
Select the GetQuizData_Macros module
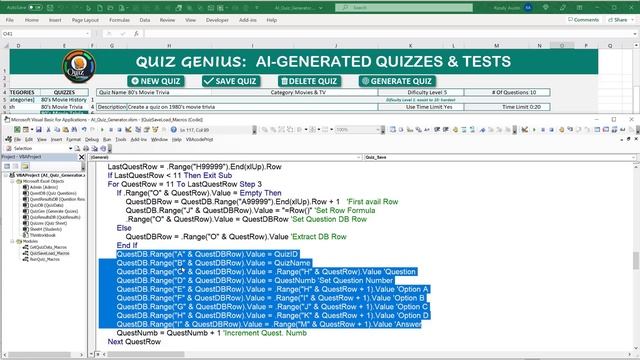tap(48, 247)
